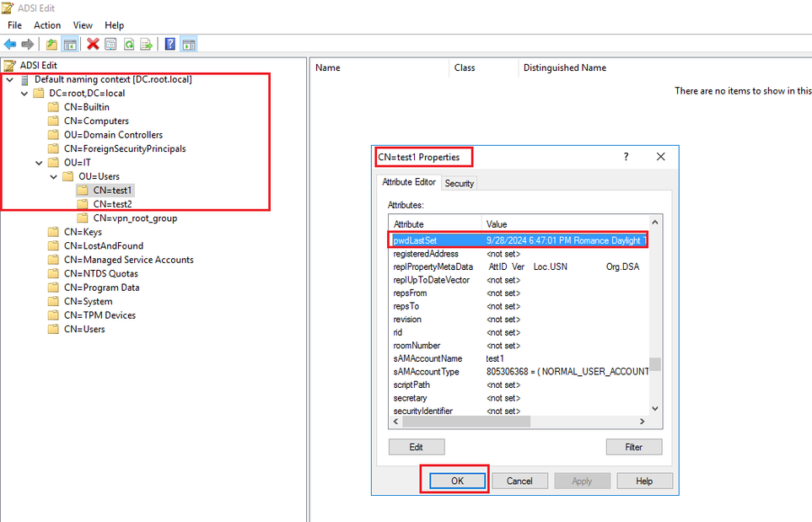Click folder icon of CN=Managed Service Accounts
The width and height of the screenshot is (812, 522).
click(x=53, y=260)
